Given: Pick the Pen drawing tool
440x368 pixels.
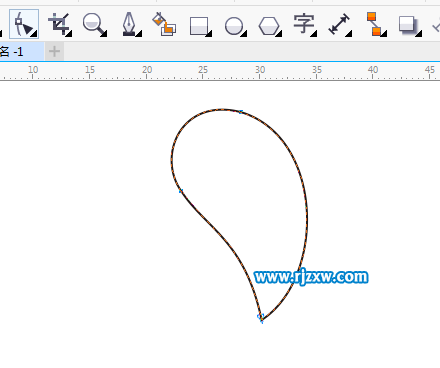Looking at the screenshot, I should (x=130, y=24).
